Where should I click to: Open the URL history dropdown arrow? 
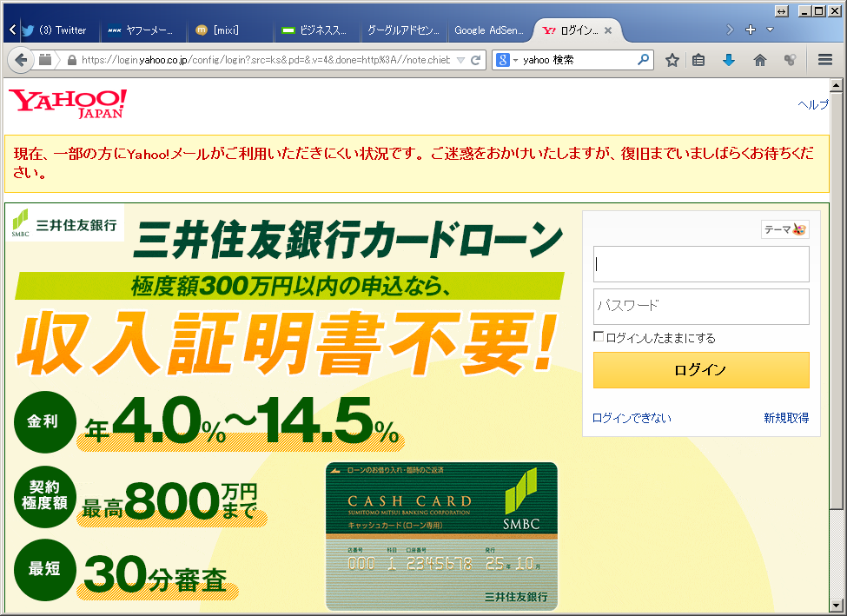click(460, 60)
